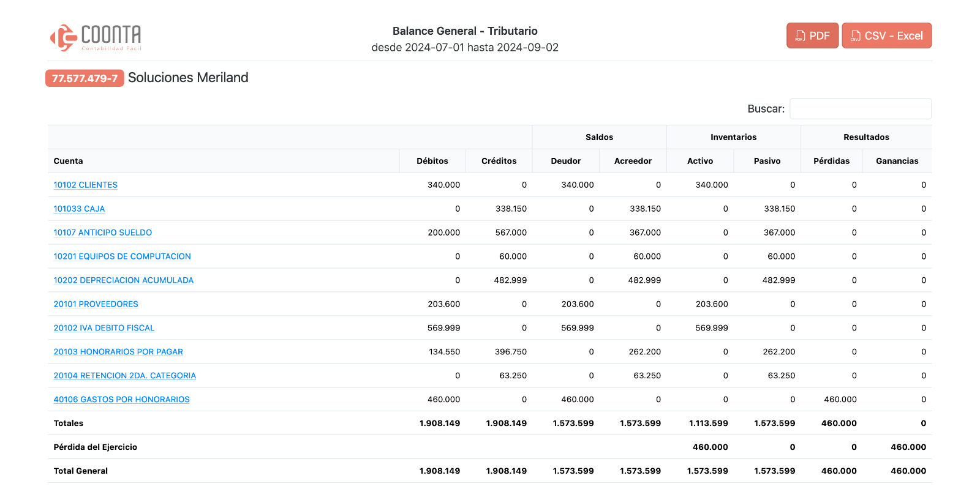
Task: Open 40106 GASTOS POR HONORARIOS account
Action: click(121, 400)
